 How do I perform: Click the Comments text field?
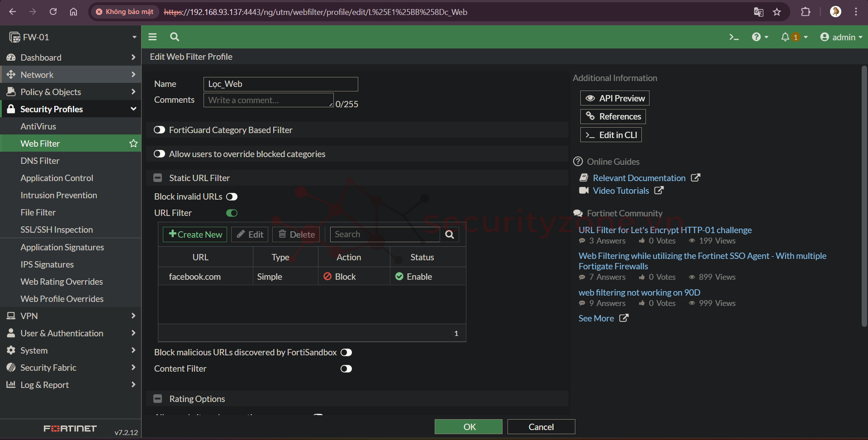tap(268, 100)
